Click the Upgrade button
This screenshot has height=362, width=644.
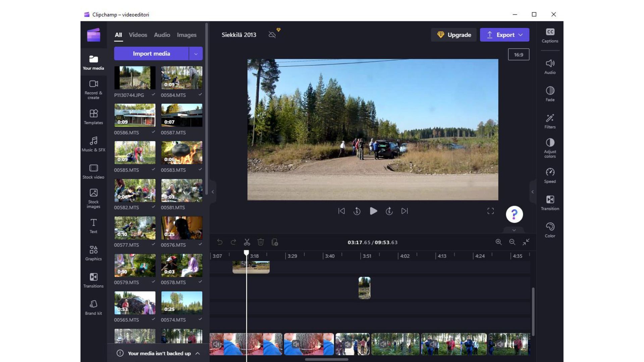coord(454,35)
